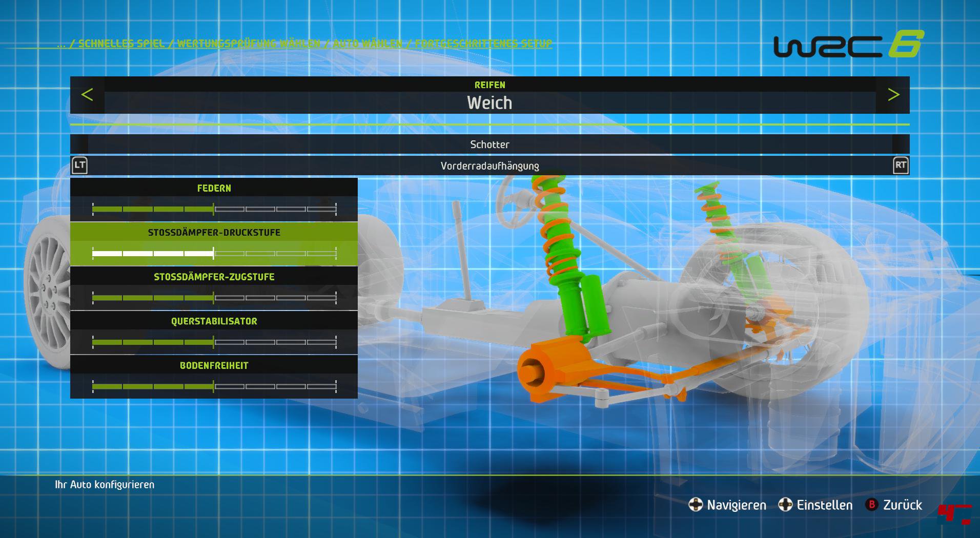Open Wertungsprüfung wählen in the breadcrumb
Image resolution: width=980 pixels, height=538 pixels.
[x=249, y=44]
